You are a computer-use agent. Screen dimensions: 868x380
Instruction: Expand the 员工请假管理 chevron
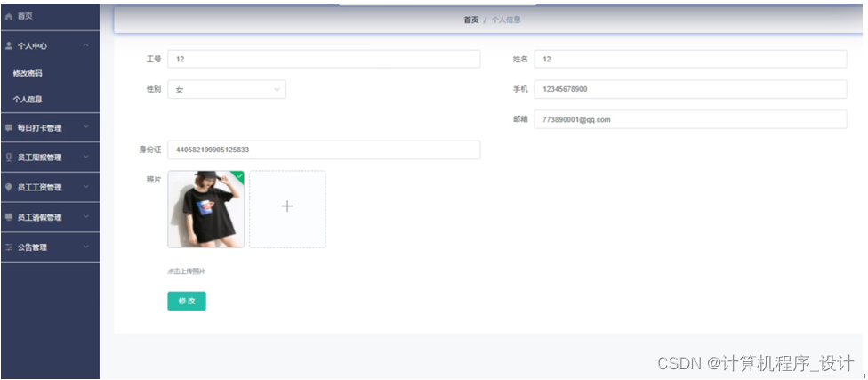tap(85, 216)
